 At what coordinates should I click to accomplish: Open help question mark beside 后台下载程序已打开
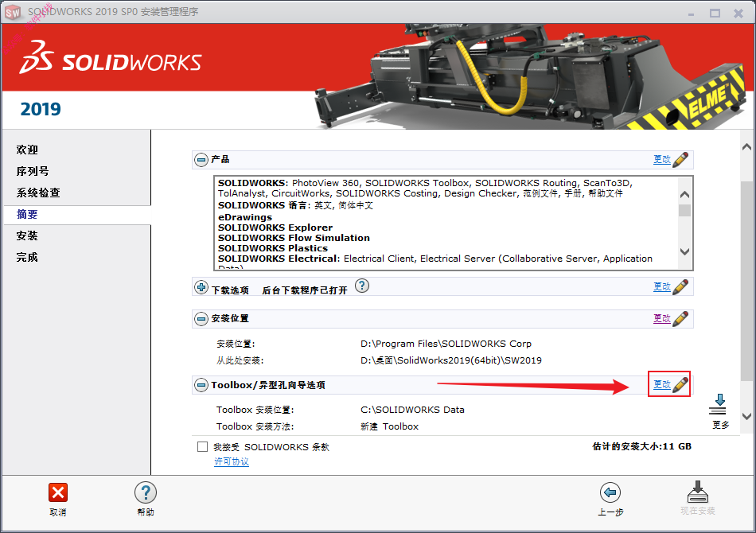[x=362, y=286]
